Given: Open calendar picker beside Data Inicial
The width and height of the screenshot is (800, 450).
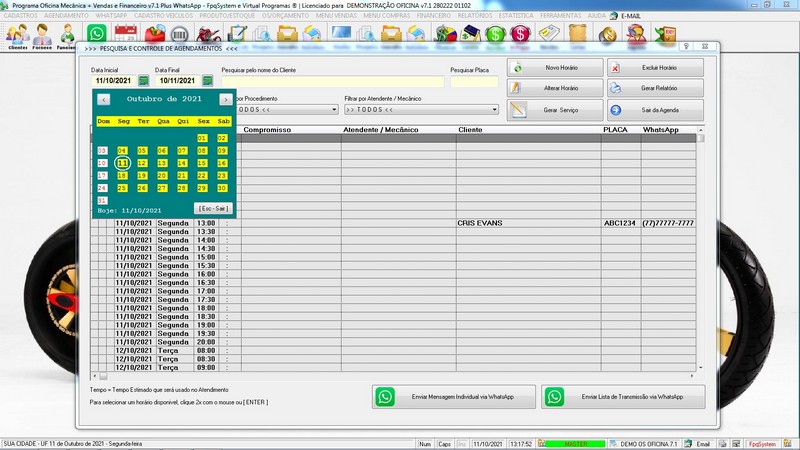Looking at the screenshot, I should 143,81.
